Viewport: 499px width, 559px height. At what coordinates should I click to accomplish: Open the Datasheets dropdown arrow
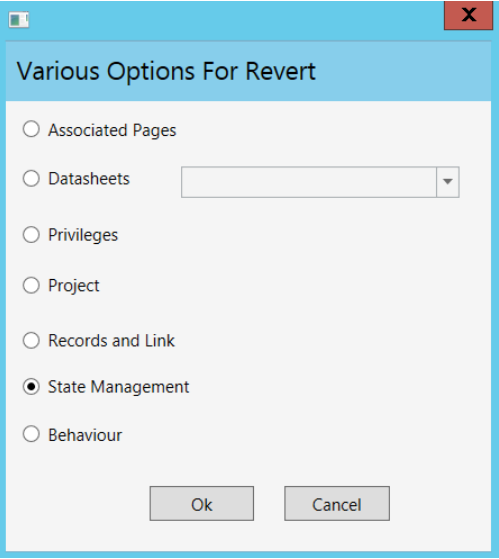[x=448, y=182]
